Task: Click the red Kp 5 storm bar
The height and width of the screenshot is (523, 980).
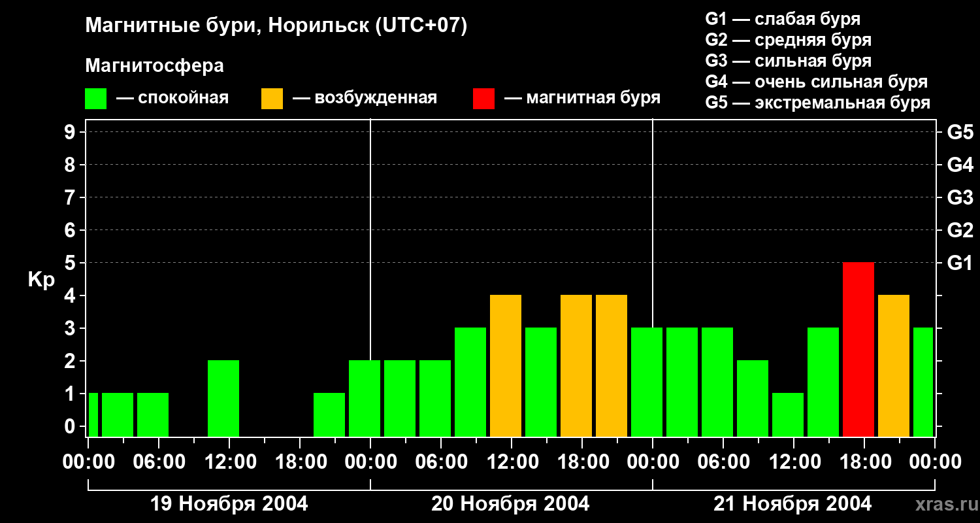Action: (x=858, y=349)
